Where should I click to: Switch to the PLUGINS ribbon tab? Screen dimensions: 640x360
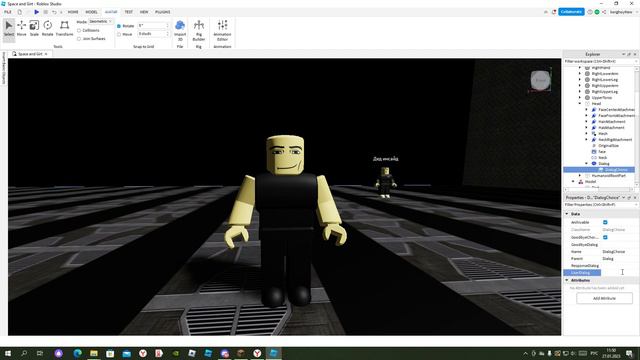coord(162,12)
